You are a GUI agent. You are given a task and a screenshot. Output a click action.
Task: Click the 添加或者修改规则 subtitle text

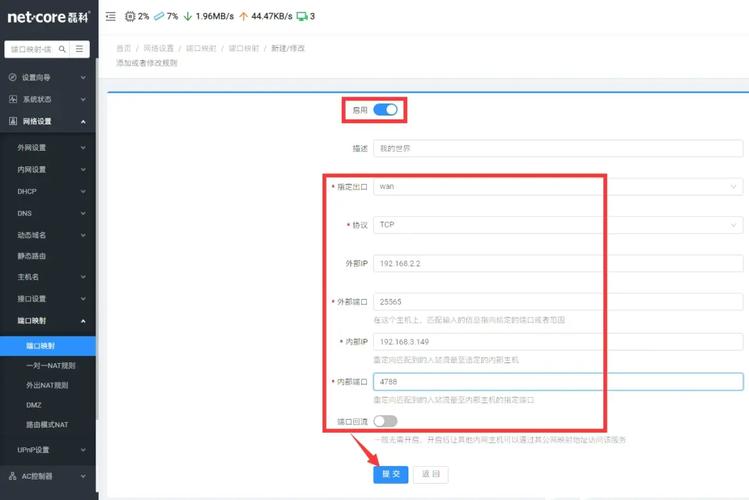pyautogui.click(x=147, y=63)
